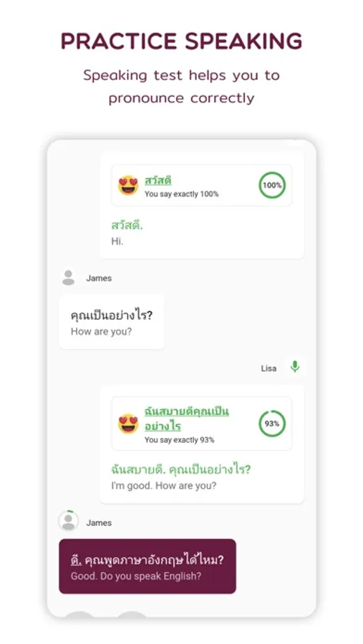Open the underlined สวัสดี recognized text link
The image size is (363, 644).
coord(158,180)
